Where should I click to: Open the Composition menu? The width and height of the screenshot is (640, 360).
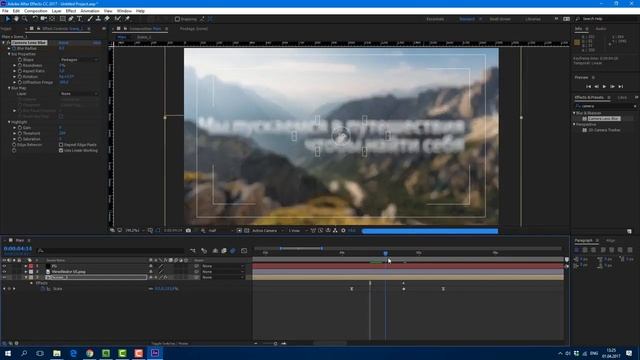pyautogui.click(x=36, y=11)
